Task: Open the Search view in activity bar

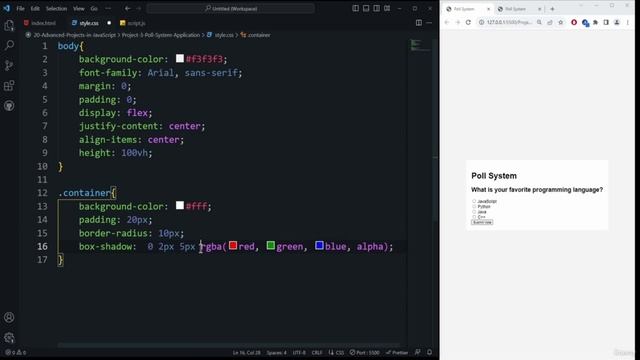Action: (9, 45)
